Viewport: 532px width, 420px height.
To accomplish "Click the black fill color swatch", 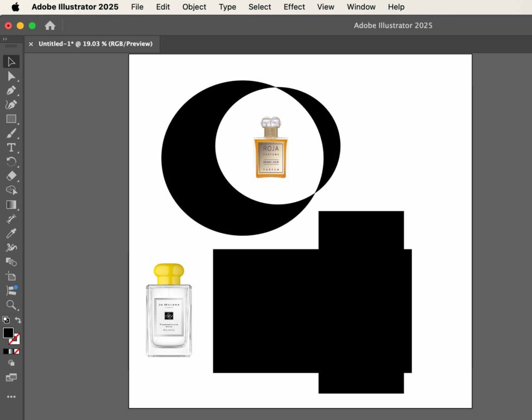I will 8,333.
